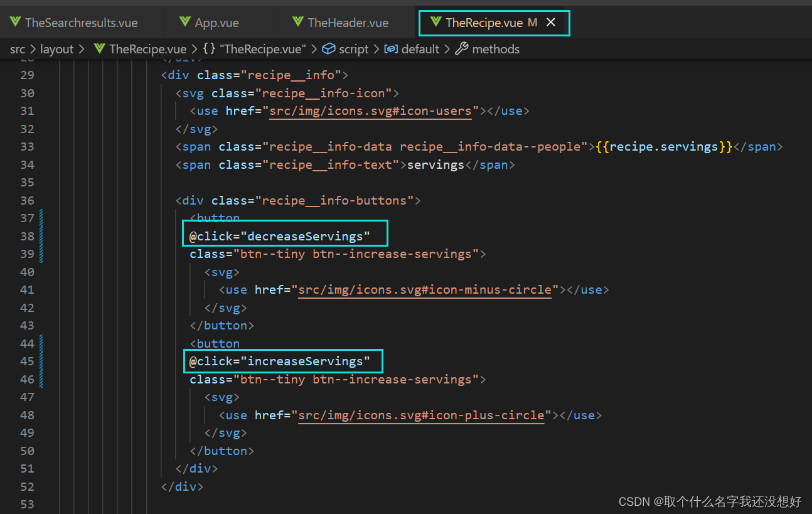Close the TheRecipe.vue tab
The width and height of the screenshot is (812, 514).
(551, 23)
